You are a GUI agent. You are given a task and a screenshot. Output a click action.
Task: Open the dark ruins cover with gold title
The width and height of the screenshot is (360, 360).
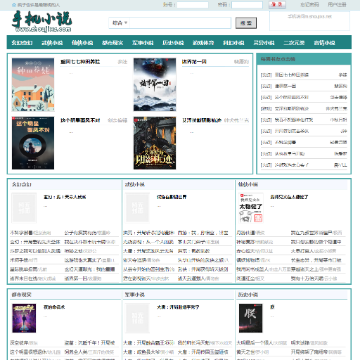click(155, 143)
